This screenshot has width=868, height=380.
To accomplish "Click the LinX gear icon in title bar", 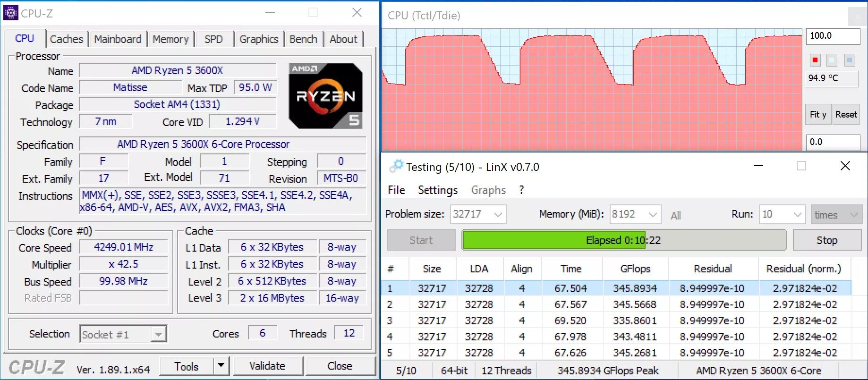I will (x=396, y=166).
